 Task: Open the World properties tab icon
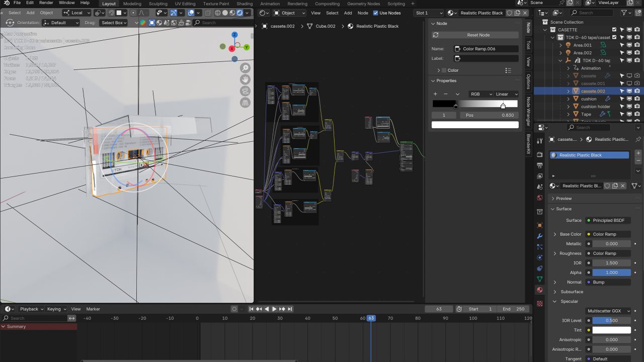(x=540, y=198)
